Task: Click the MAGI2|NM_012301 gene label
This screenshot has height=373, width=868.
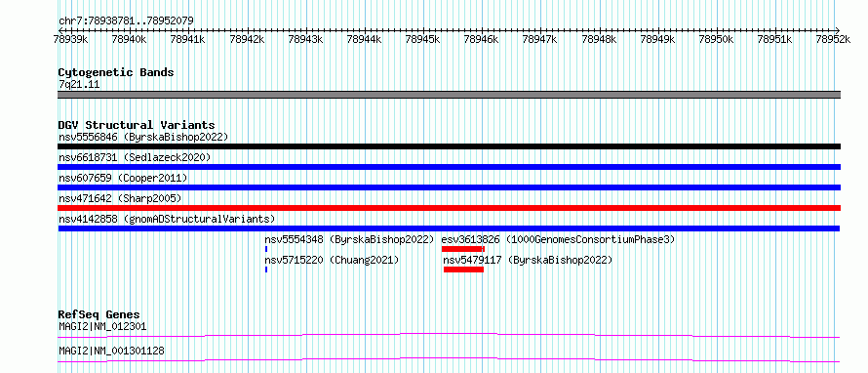Action: 102,326
